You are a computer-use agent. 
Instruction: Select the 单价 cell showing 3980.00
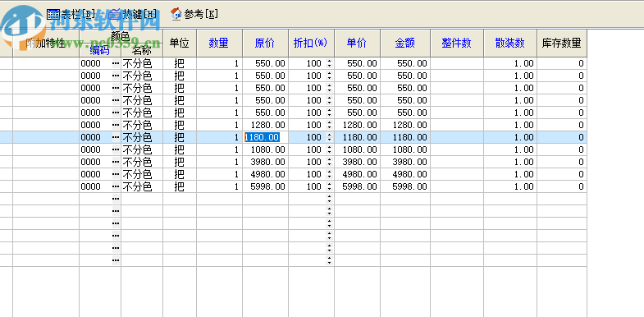coord(358,162)
